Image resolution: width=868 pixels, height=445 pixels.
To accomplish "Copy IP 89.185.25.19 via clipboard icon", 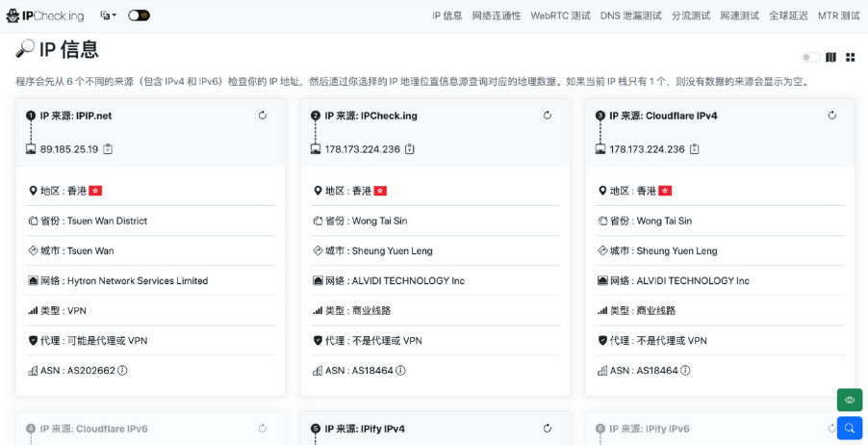I will (108, 149).
